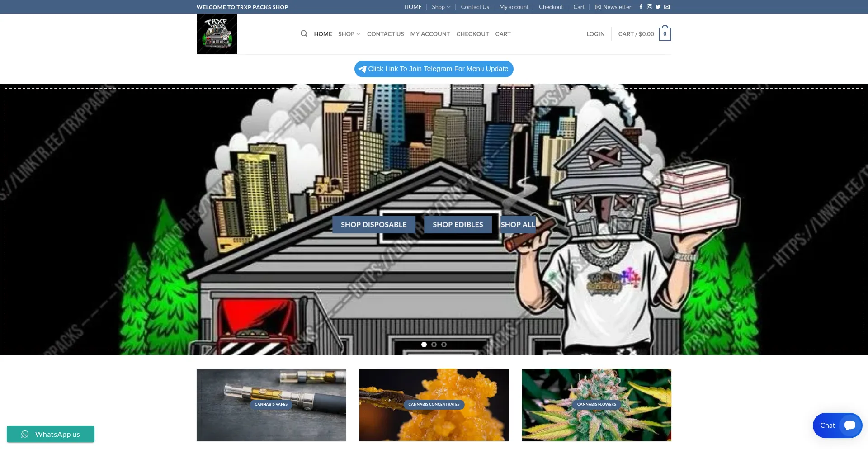868x449 pixels.
Task: Open My account in the top bar
Action: coord(514,7)
